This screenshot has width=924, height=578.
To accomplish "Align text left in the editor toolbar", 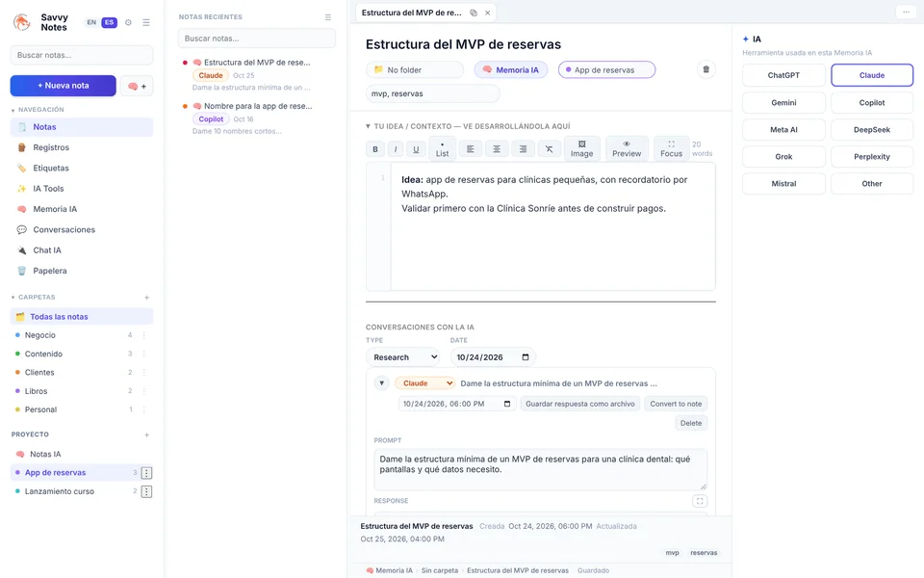I will click(x=471, y=149).
